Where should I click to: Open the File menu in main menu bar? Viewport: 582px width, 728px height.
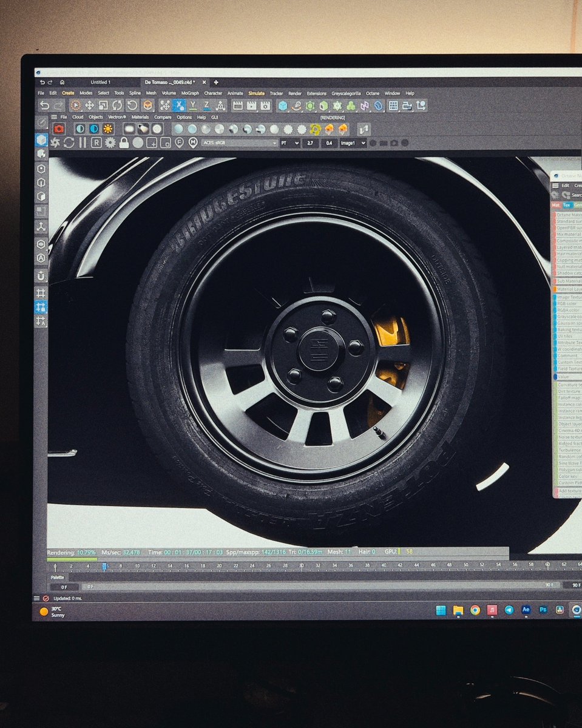(x=41, y=93)
